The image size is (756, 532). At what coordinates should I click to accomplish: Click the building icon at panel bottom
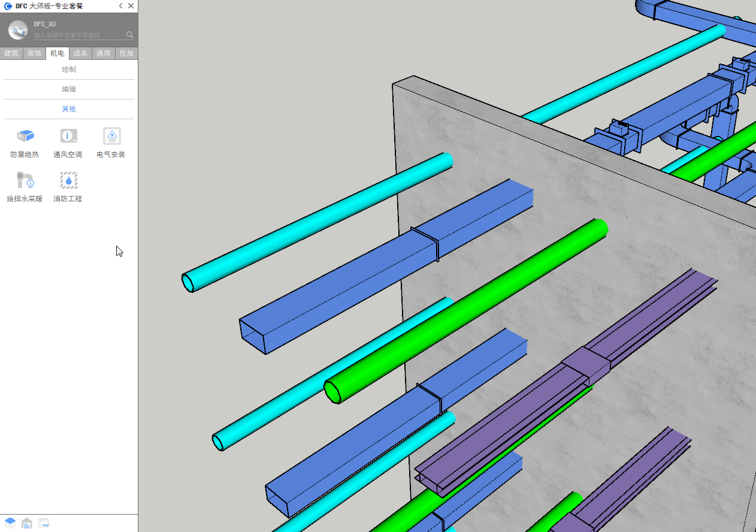[27, 523]
